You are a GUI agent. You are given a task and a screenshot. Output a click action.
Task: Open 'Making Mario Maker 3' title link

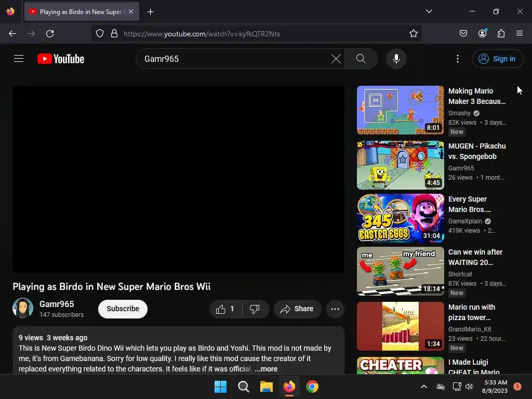477,96
